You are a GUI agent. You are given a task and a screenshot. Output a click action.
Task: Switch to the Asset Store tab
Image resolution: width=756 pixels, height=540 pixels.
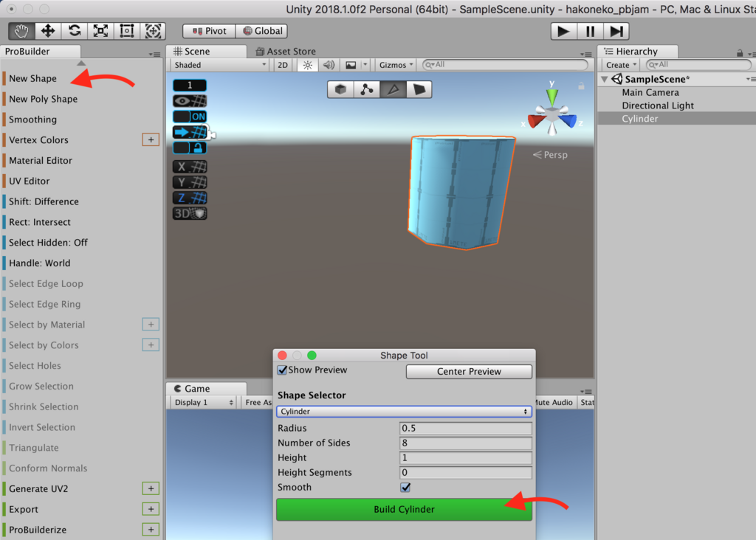(286, 51)
